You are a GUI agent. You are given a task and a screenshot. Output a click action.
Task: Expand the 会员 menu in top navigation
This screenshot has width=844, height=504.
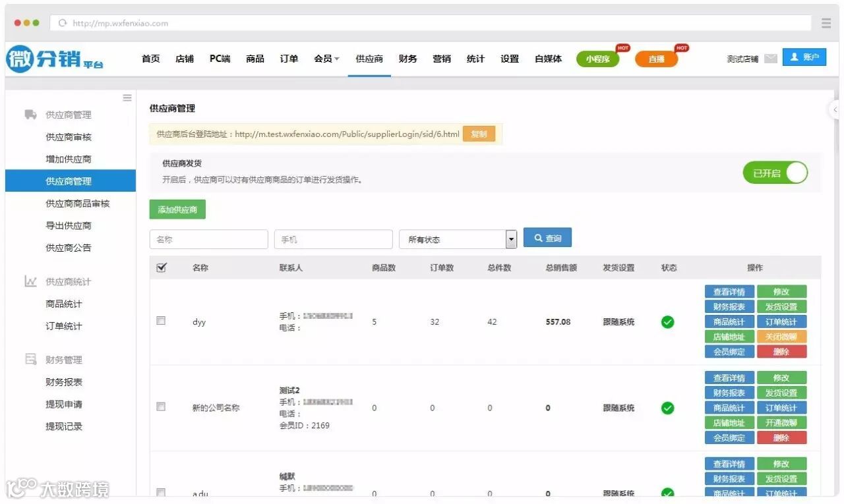coord(326,59)
